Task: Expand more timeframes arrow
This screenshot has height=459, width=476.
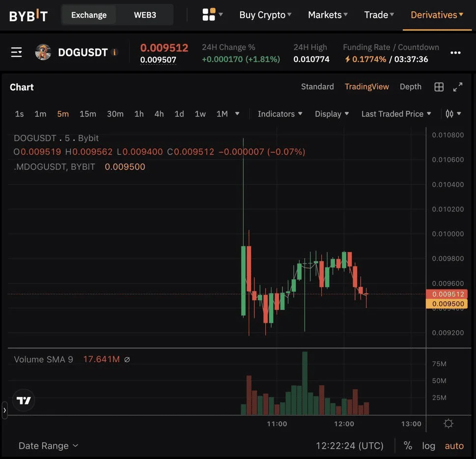Action: 237,114
